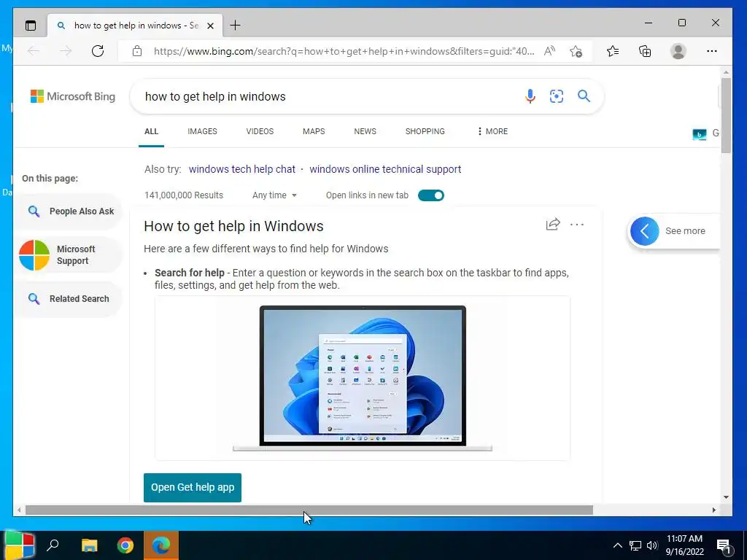The image size is (747, 560).
Task: Open the tab actions menu icon
Action: 31,26
